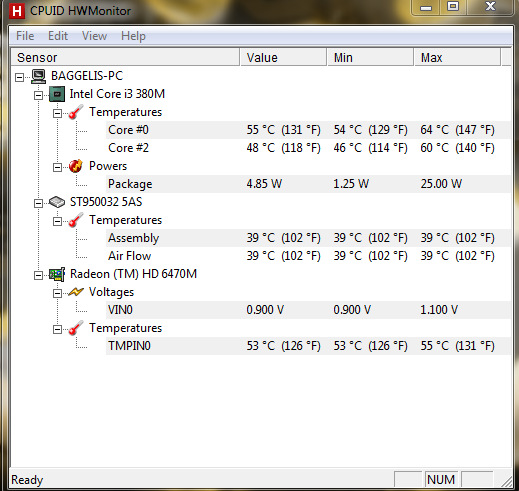The width and height of the screenshot is (519, 491).
Task: Collapse hard drive Temperatures group
Action: (57, 221)
